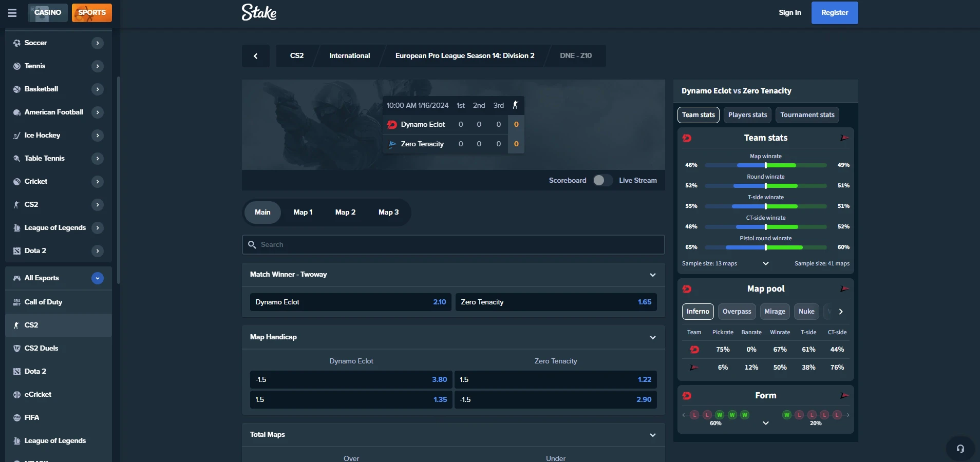Expand the Tennis sidebar arrow

point(98,66)
